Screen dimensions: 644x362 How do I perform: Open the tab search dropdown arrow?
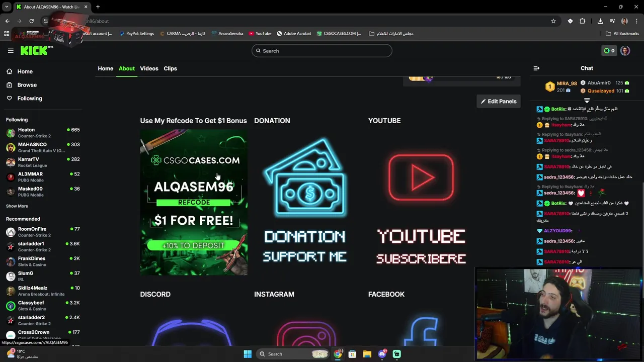(7, 7)
